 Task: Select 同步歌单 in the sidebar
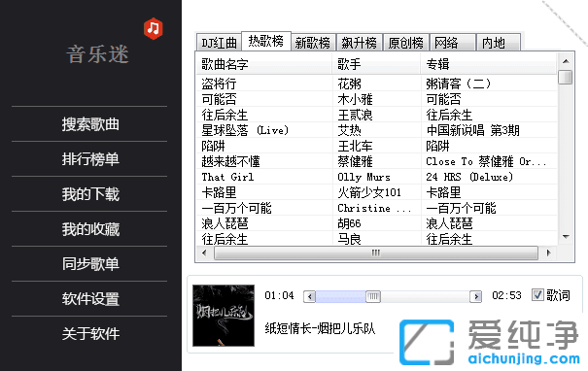[90, 264]
